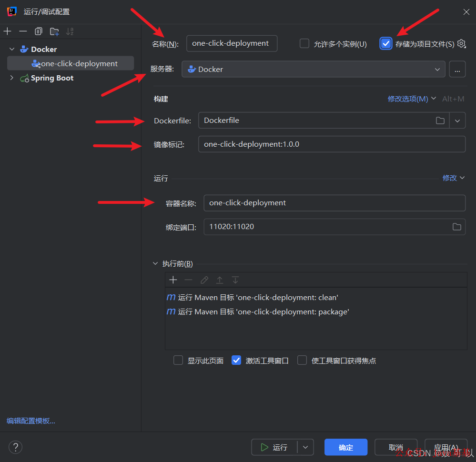This screenshot has width=476, height=462.
Task: Remove the selected run configuration
Action: click(23, 31)
